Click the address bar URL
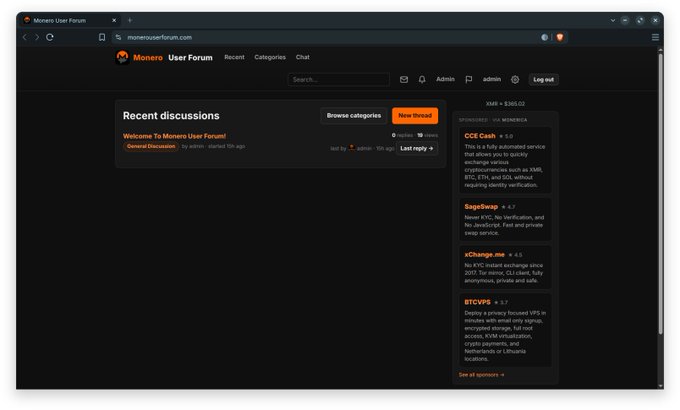 click(159, 37)
